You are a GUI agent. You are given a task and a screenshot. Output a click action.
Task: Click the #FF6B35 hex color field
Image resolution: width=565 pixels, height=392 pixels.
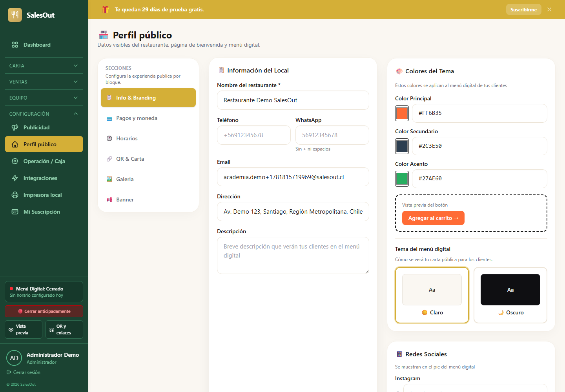pyautogui.click(x=479, y=113)
